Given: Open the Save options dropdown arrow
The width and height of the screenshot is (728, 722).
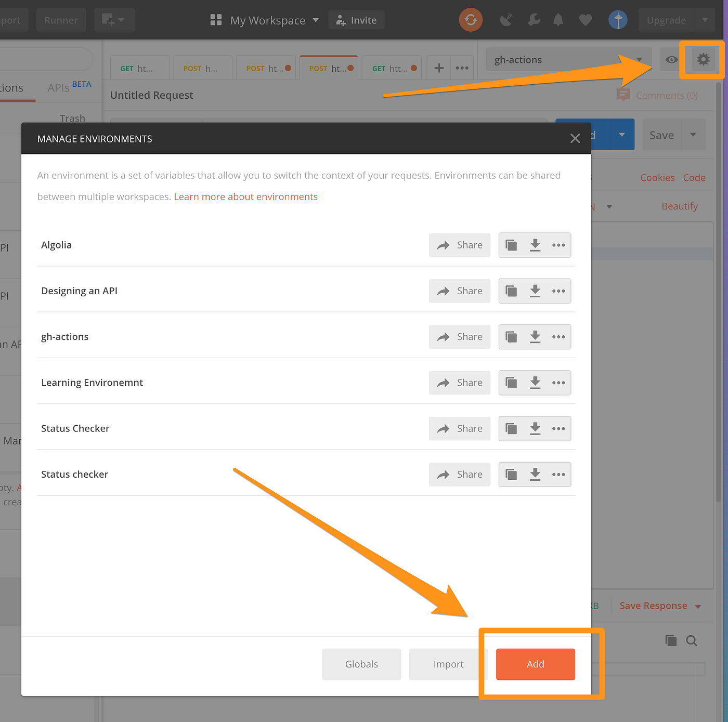Looking at the screenshot, I should point(693,135).
